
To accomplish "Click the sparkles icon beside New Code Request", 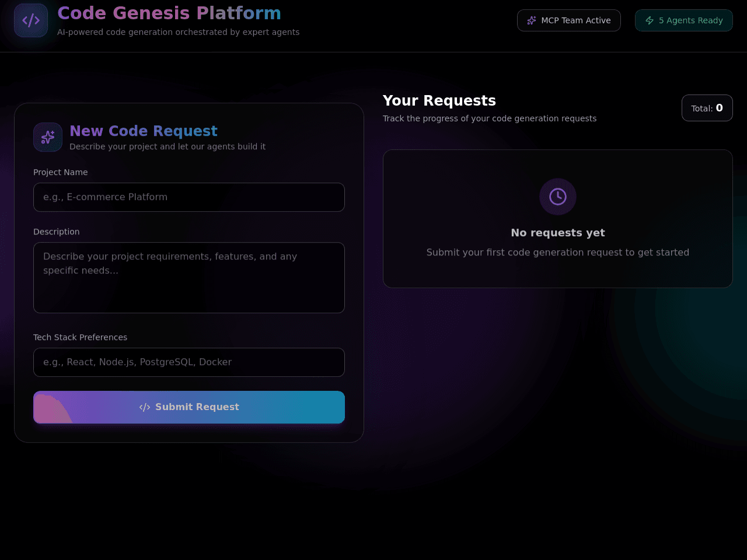I will point(48,137).
